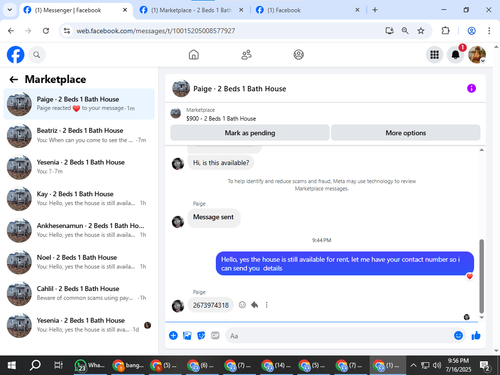
Task: Open the Windows Start menu
Action: click(12, 365)
